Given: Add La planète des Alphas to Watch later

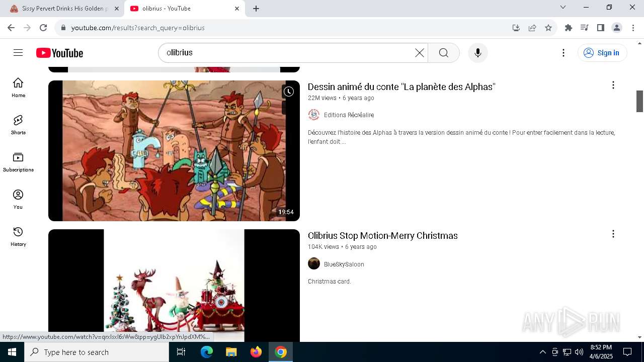Looking at the screenshot, I should point(288,92).
